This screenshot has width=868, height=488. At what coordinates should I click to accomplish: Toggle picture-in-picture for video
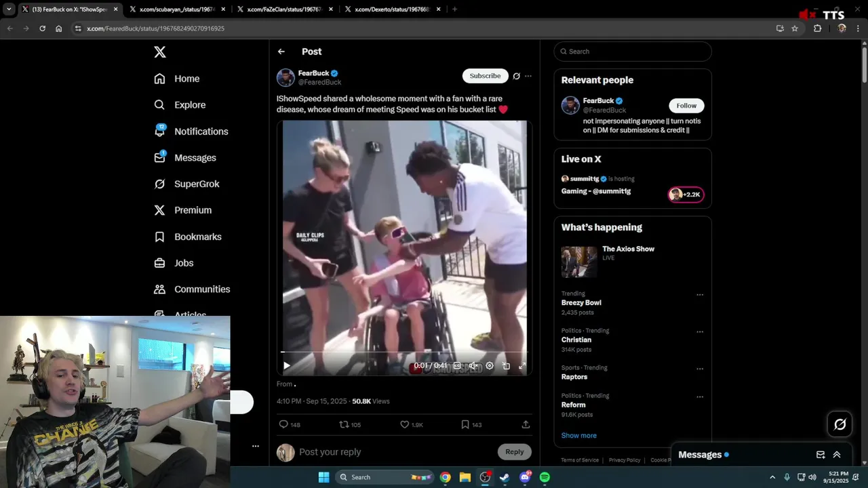pyautogui.click(x=506, y=366)
